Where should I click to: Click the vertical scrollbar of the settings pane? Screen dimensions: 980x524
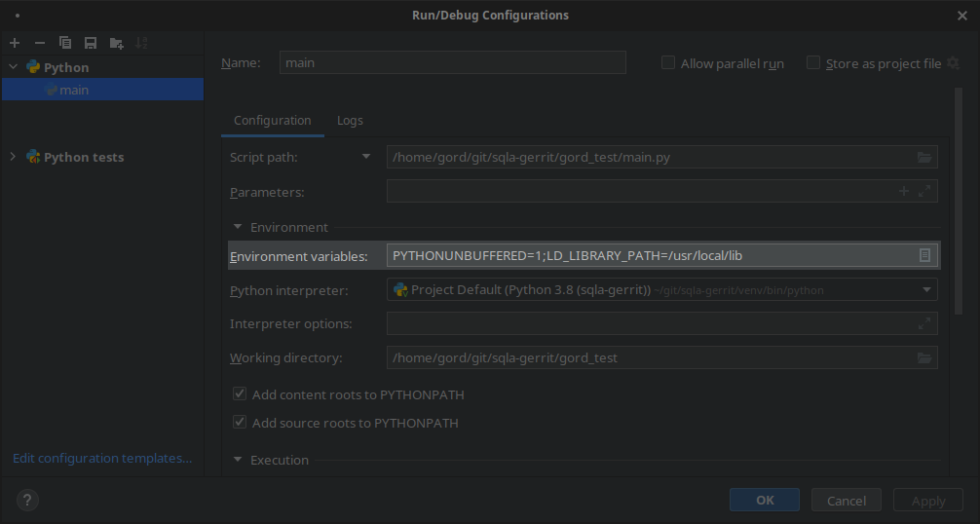(958, 195)
